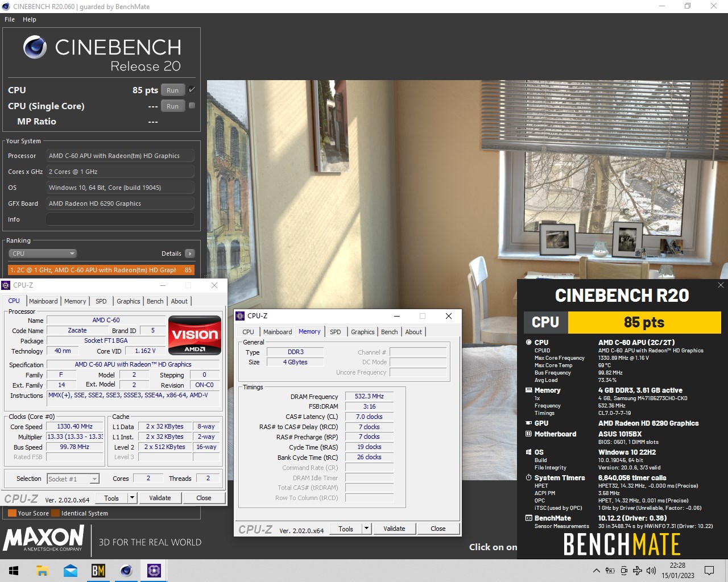Switch to Cinebench taskbar icon
728x582 pixels.
point(126,571)
